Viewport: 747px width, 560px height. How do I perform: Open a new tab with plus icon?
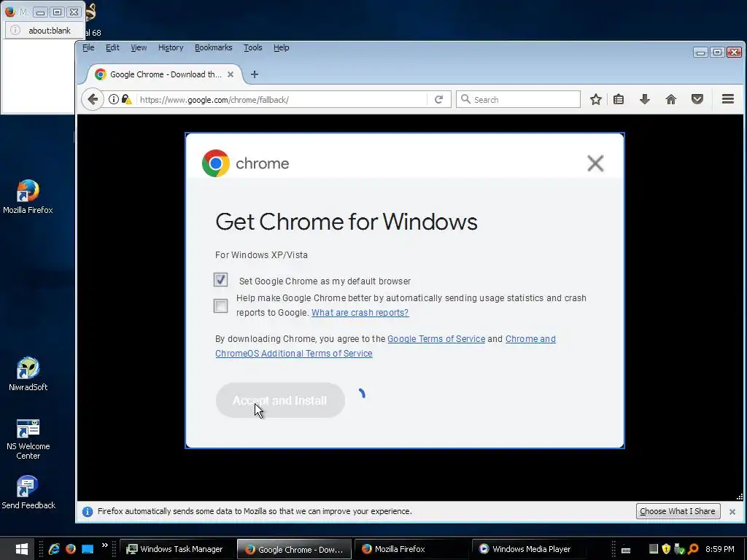coord(255,74)
